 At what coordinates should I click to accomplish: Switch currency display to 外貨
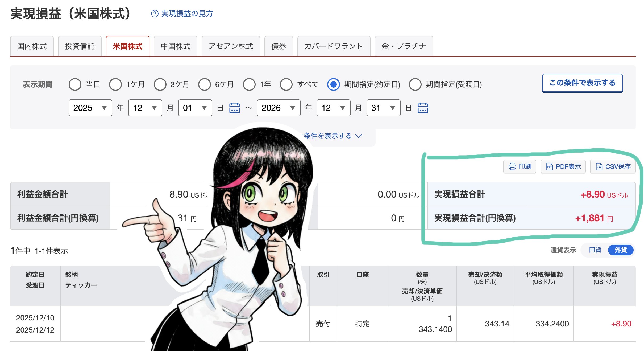coord(620,250)
